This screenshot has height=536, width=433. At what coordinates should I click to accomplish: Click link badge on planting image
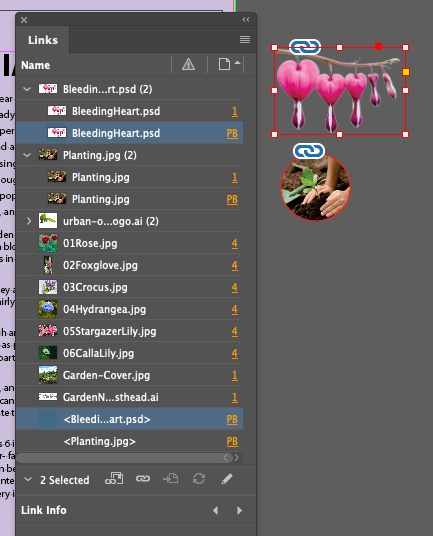click(x=309, y=151)
